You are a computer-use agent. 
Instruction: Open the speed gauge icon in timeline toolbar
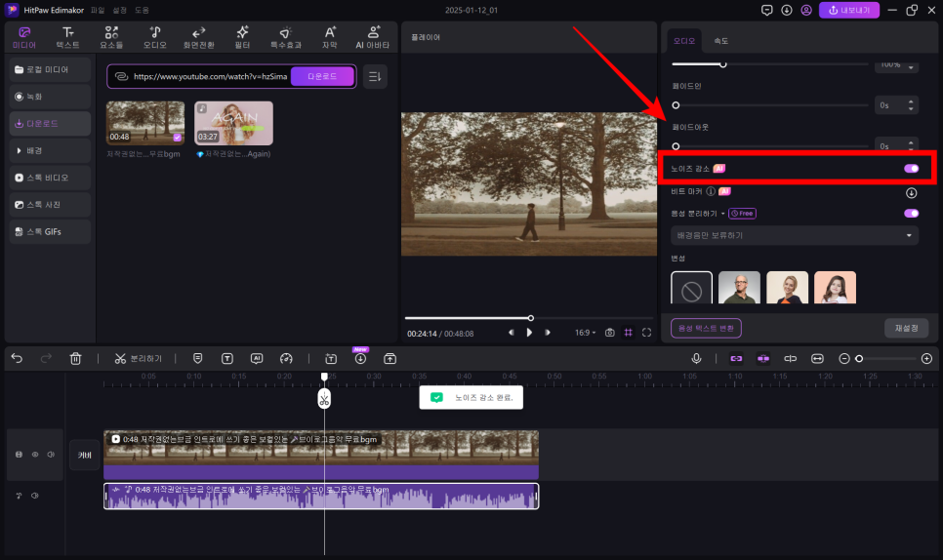point(286,359)
